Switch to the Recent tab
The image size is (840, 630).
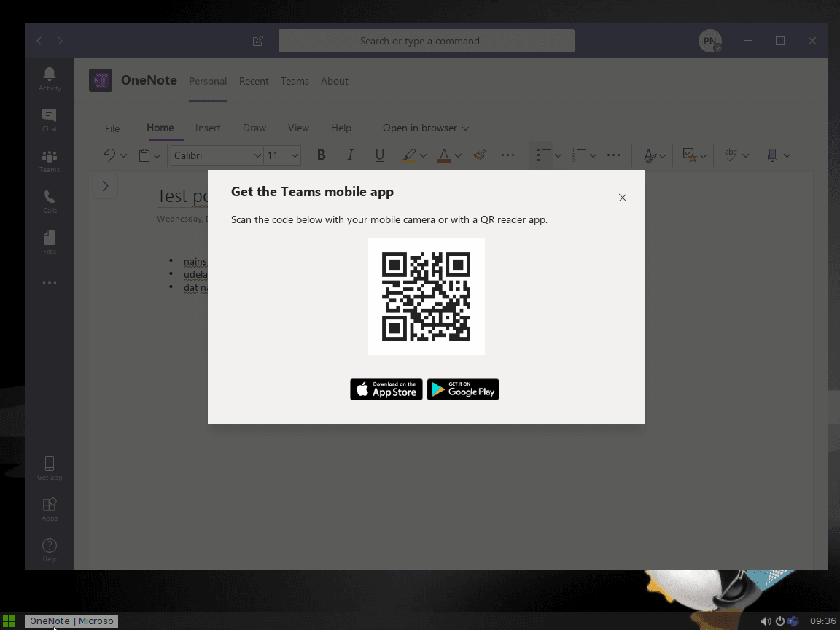[x=254, y=81]
